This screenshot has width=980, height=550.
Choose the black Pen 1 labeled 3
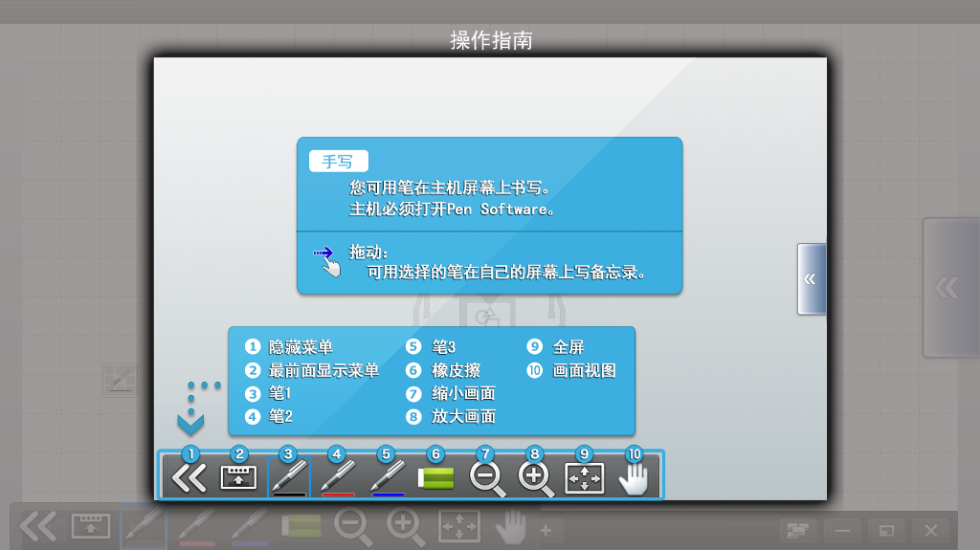[289, 476]
